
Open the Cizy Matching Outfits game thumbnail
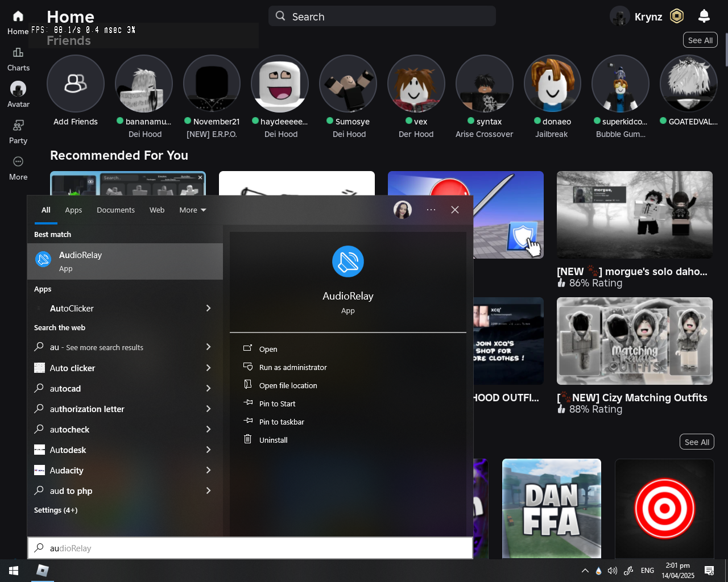coord(635,341)
